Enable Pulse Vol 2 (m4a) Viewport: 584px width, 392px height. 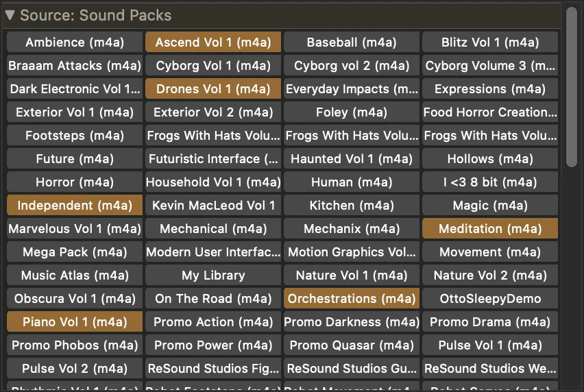75,368
